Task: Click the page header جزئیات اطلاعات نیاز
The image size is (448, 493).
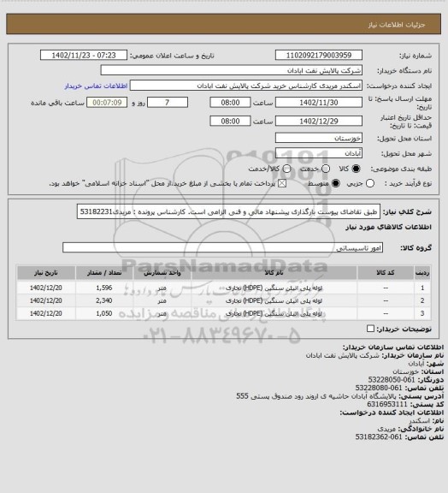Action: point(396,25)
